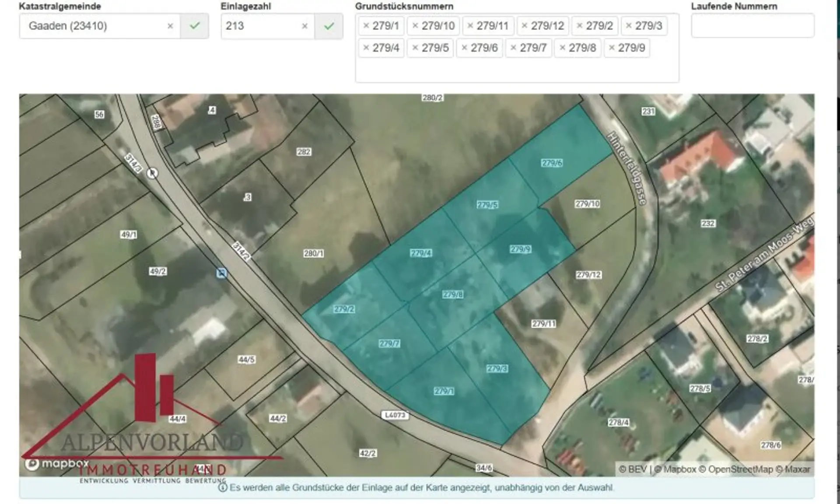
Task: Click the bus stop icon on map
Action: click(222, 273)
